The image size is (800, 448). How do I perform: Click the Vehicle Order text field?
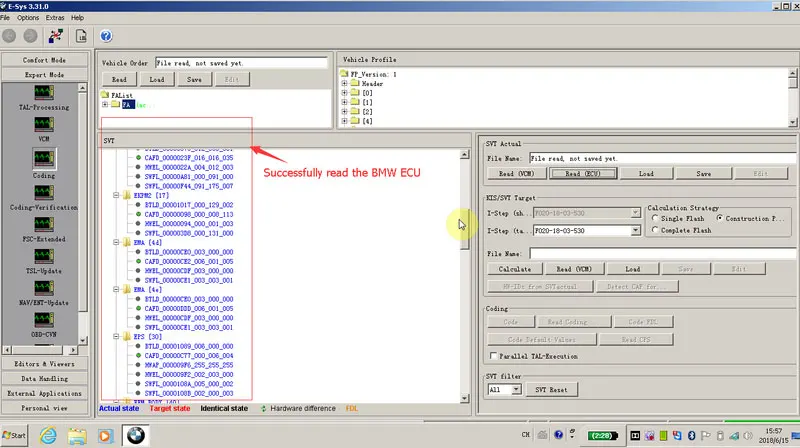[241, 63]
